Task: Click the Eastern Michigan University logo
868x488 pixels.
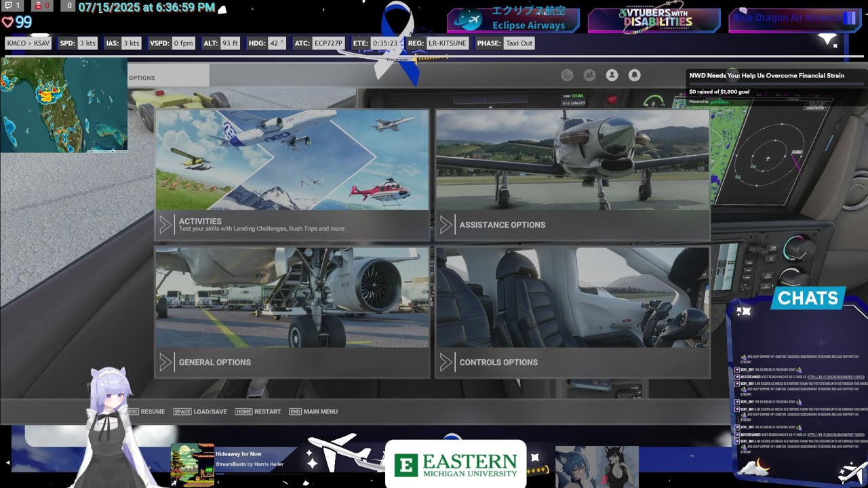Action: point(456,464)
